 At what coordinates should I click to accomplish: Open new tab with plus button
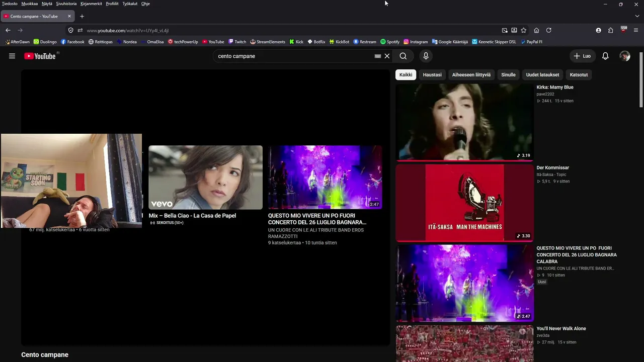point(82,16)
